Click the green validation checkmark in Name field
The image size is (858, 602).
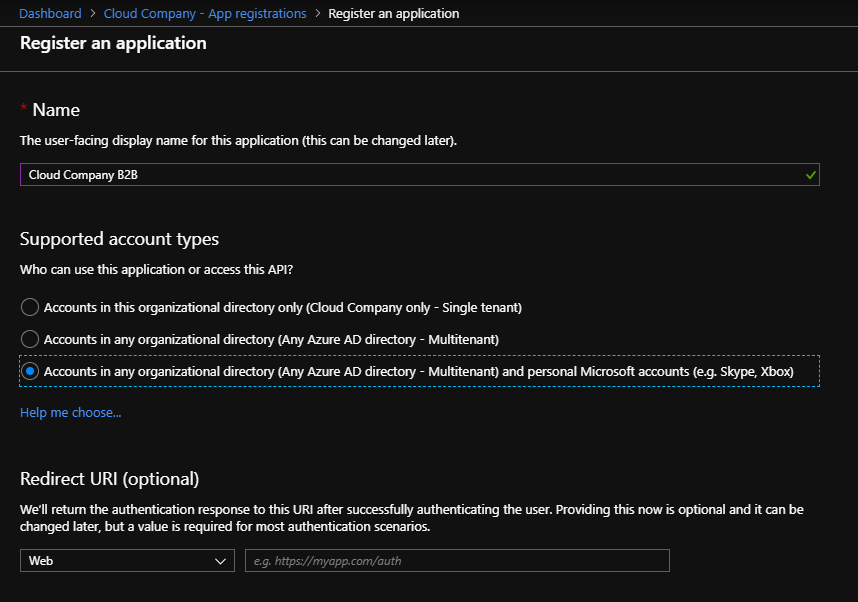[x=808, y=174]
